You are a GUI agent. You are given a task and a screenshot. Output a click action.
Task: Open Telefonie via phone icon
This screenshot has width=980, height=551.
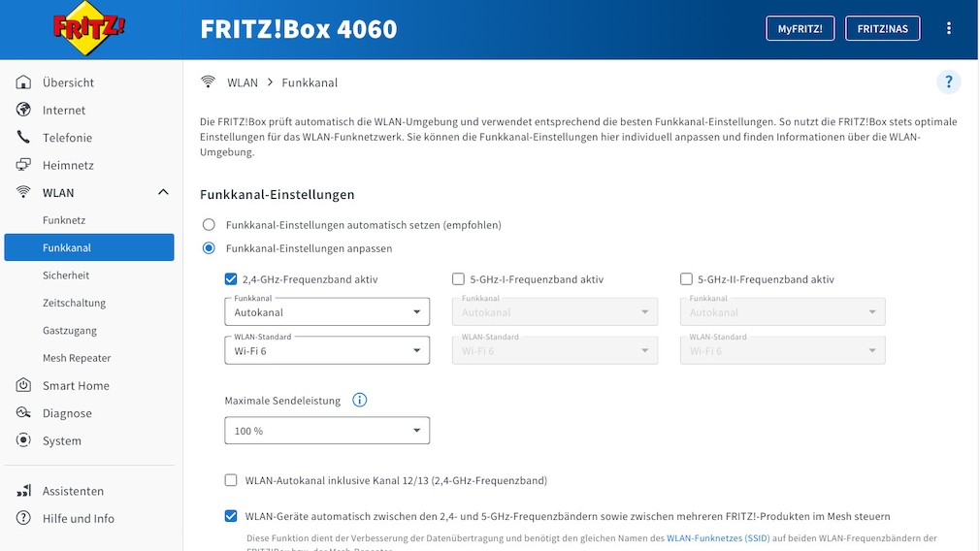click(23, 138)
